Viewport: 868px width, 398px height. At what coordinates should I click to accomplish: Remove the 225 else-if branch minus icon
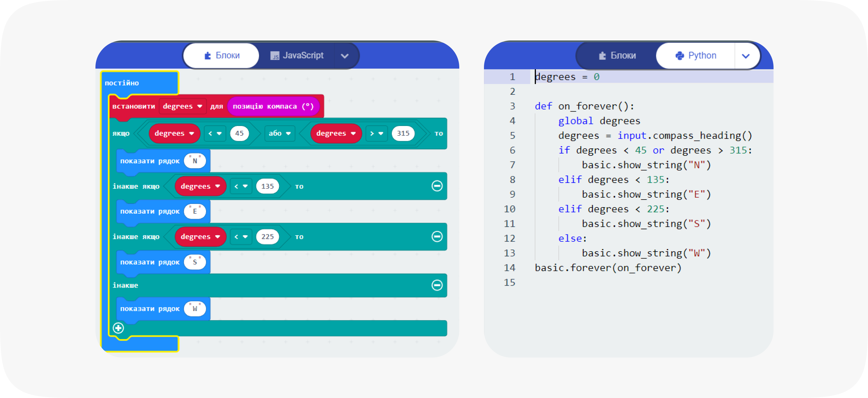[x=437, y=236]
